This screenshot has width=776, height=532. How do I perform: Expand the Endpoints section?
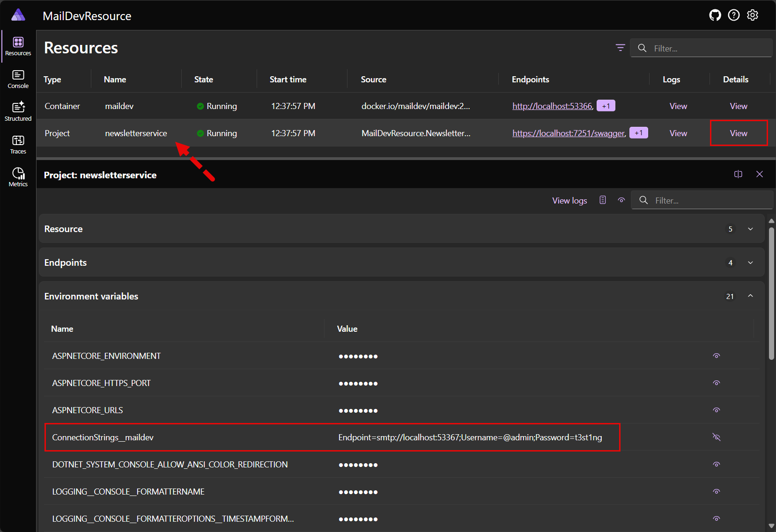(750, 262)
